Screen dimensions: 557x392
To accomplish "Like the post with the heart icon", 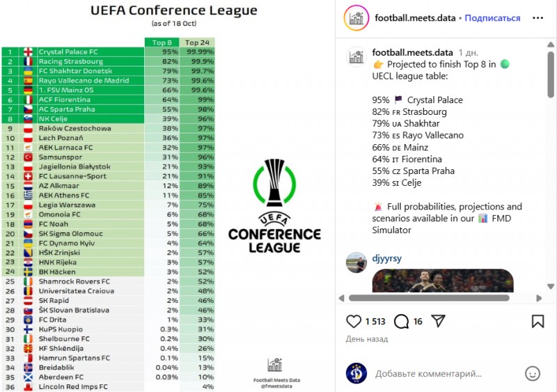I will pos(354,321).
